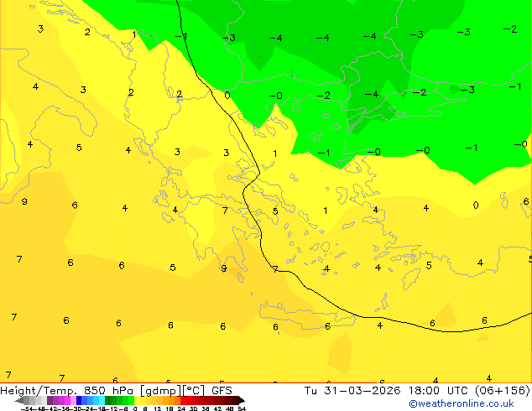
Task: Click the right arrow end of color legend
Action: tap(242, 401)
